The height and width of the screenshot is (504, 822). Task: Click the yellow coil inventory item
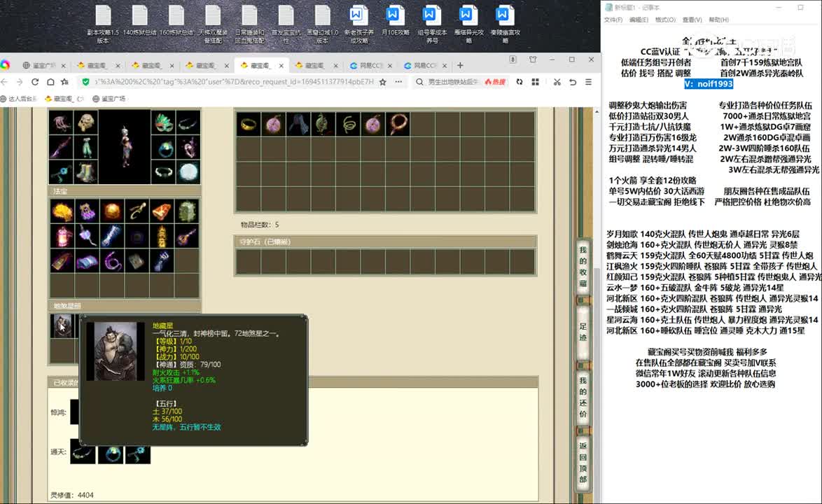click(x=348, y=125)
